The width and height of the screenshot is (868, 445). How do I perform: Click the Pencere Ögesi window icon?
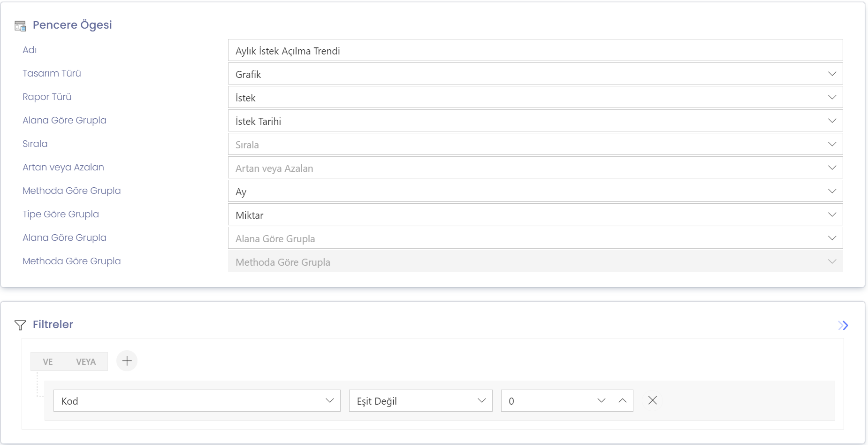(x=20, y=26)
